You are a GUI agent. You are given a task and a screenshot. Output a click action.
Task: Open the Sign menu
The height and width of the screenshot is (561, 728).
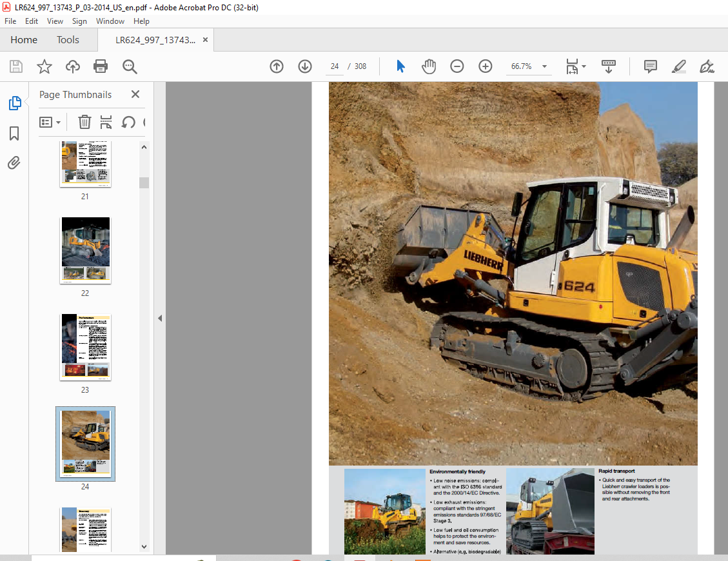[79, 21]
